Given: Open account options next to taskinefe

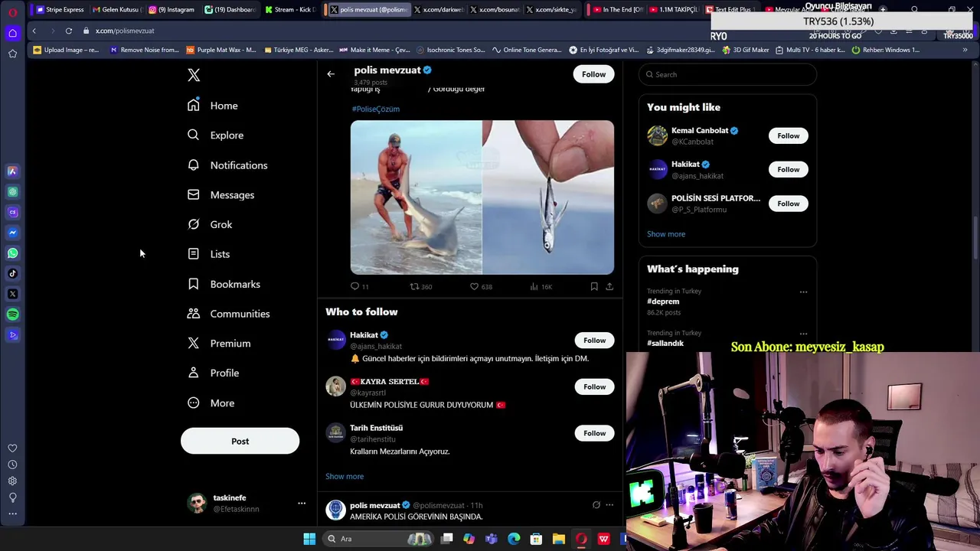Looking at the screenshot, I should [302, 503].
